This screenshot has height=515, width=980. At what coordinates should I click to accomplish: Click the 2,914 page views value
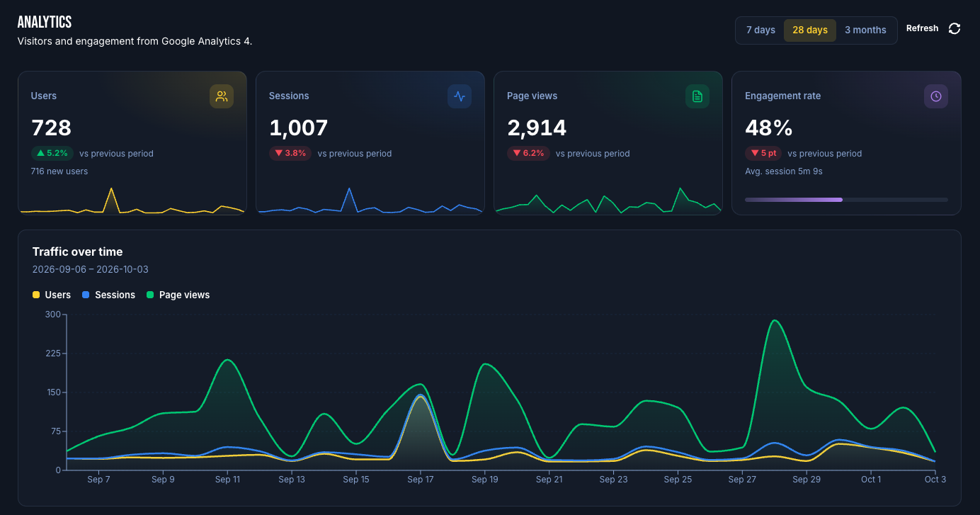537,128
